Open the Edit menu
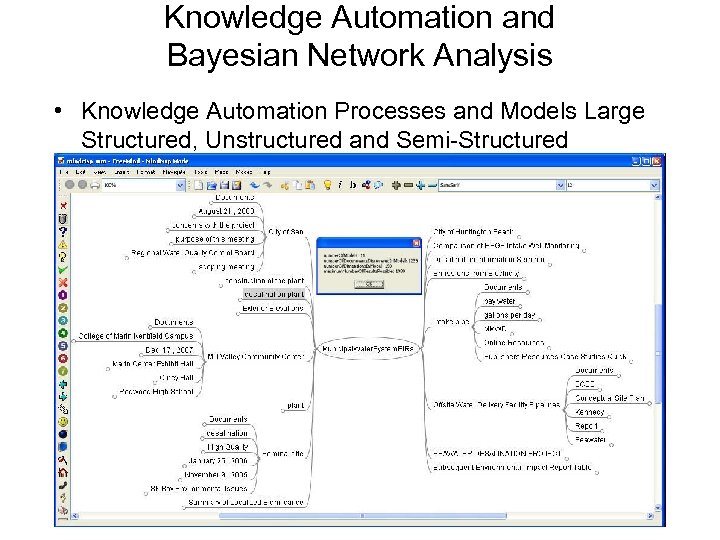The image size is (720, 540). (80, 172)
